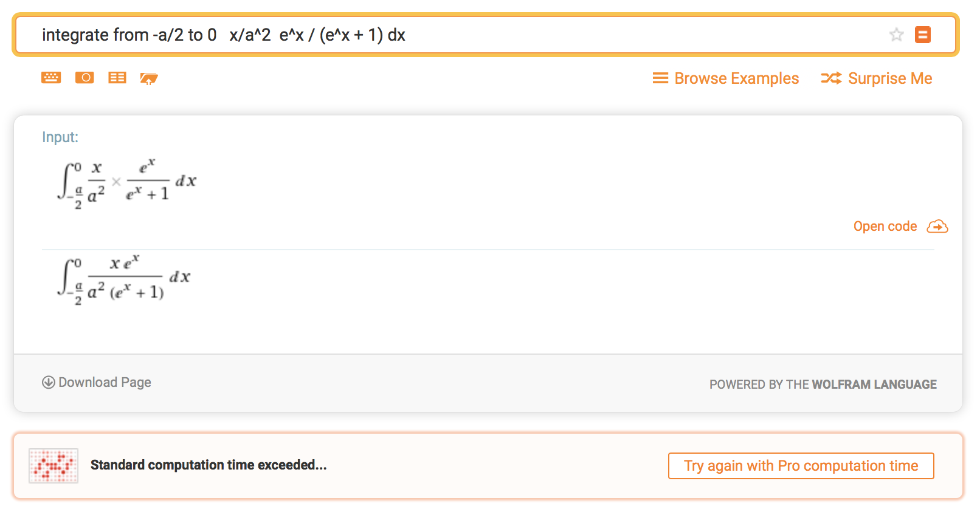980x509 pixels.
Task: Open the data input table icon
Action: tap(117, 78)
